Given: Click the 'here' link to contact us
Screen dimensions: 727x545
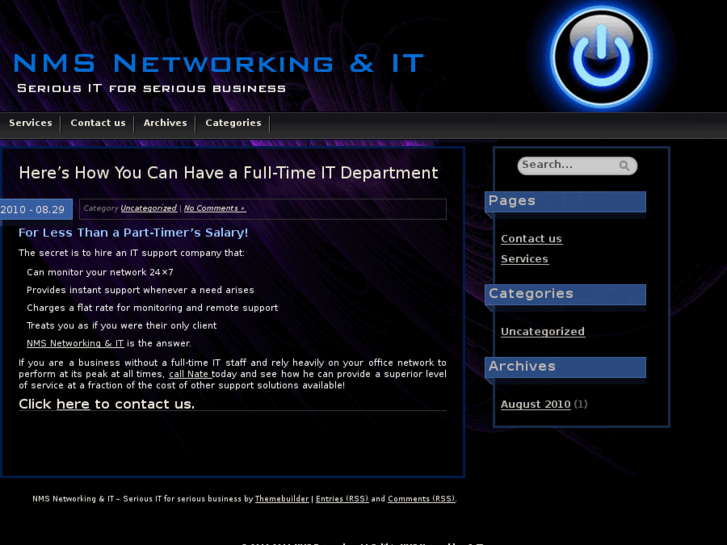Looking at the screenshot, I should click(73, 404).
